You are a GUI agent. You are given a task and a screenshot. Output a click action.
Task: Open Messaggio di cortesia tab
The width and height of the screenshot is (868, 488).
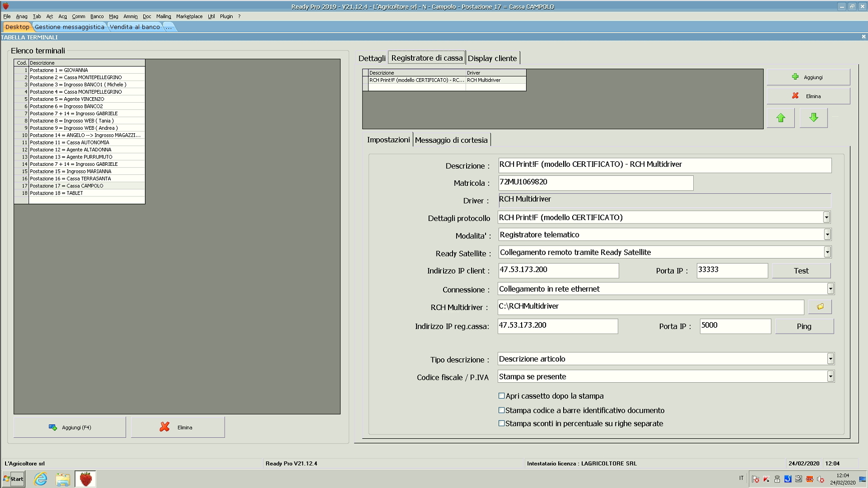451,140
